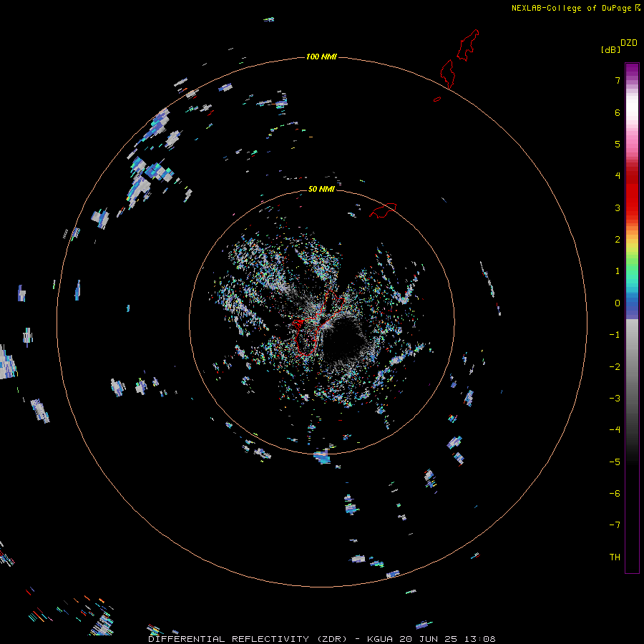Viewport: 644px width, 644px height.
Task: Click the Rota island outline on the 50 NMI ring
Action: pos(383,210)
